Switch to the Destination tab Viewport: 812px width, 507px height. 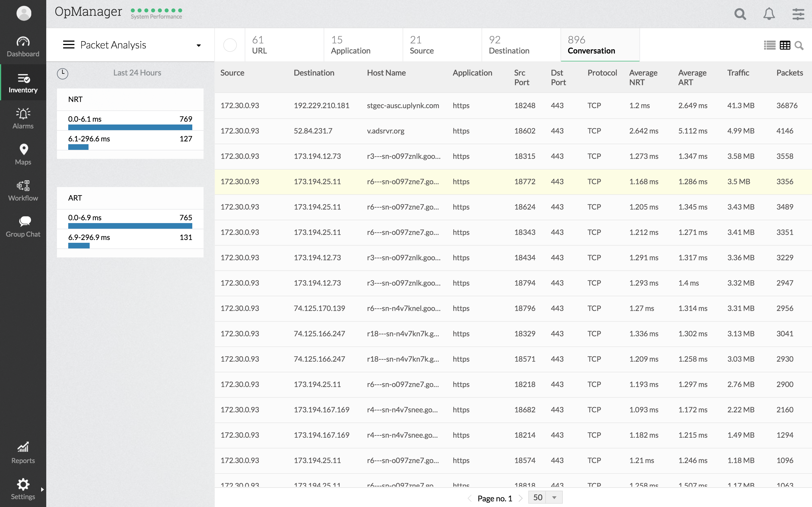coord(509,45)
